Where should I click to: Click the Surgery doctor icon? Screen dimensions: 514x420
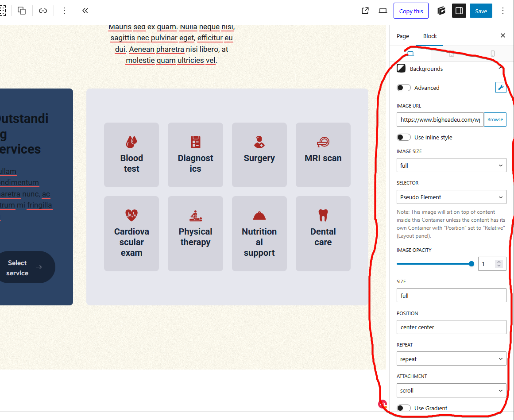[259, 142]
